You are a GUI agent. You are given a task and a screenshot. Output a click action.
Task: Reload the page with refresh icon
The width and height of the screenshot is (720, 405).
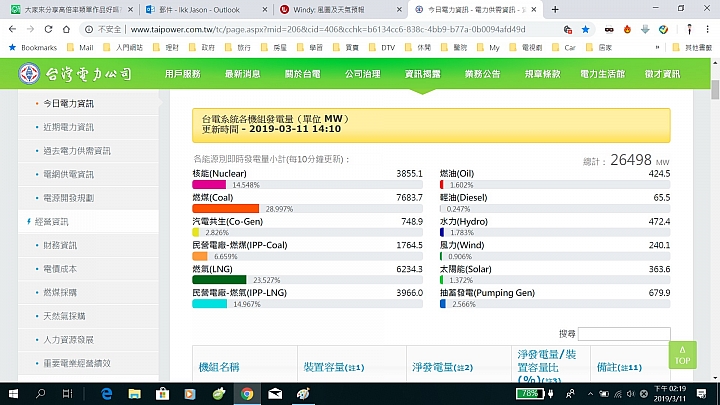coord(48,29)
